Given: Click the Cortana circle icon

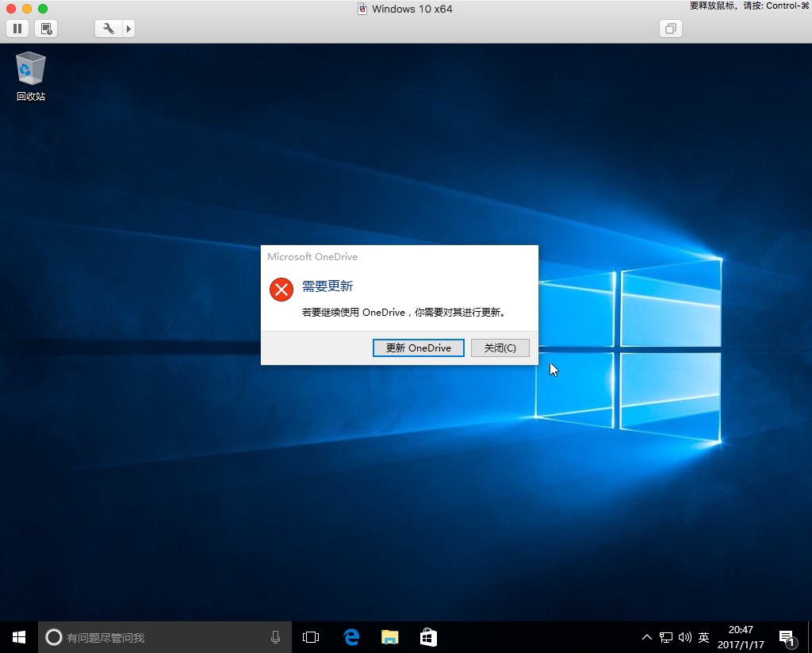Looking at the screenshot, I should click(x=54, y=637).
